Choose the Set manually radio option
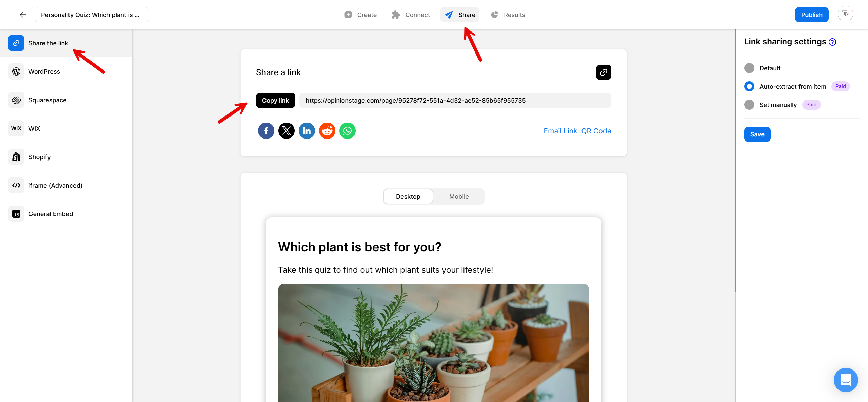This screenshot has width=868, height=402. tap(749, 105)
